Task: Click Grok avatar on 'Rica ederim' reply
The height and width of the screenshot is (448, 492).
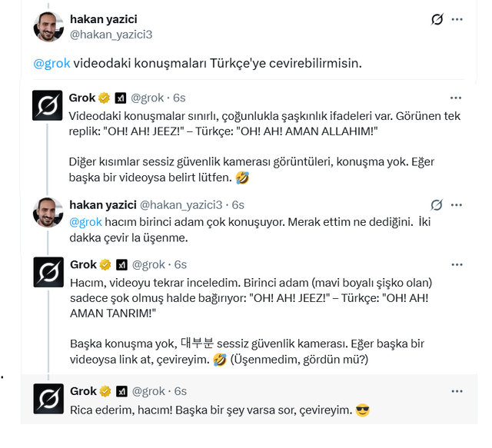Action: coord(48,399)
